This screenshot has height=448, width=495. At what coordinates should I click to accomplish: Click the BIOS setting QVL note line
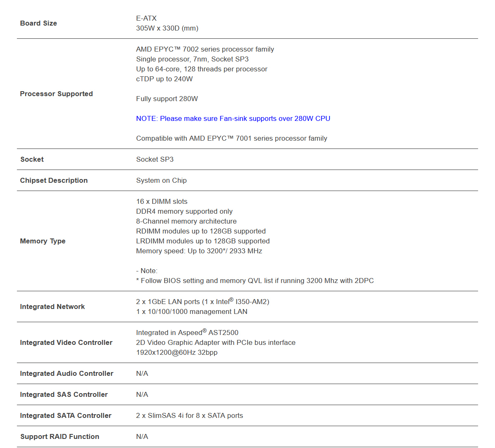(255, 281)
